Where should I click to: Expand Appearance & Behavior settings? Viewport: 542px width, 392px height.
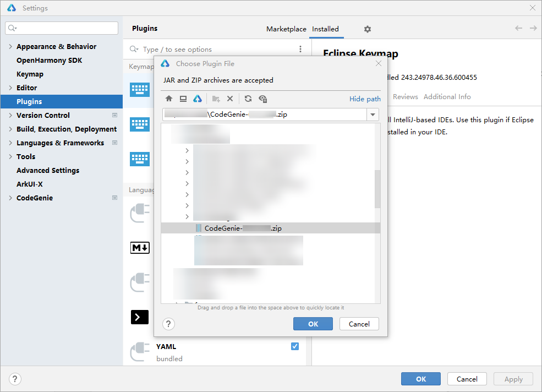(10, 46)
